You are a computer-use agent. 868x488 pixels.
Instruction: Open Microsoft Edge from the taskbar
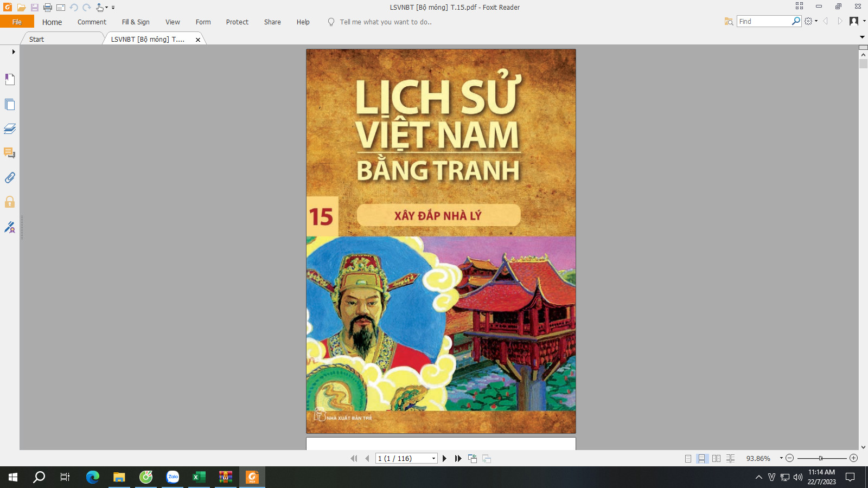pyautogui.click(x=93, y=477)
